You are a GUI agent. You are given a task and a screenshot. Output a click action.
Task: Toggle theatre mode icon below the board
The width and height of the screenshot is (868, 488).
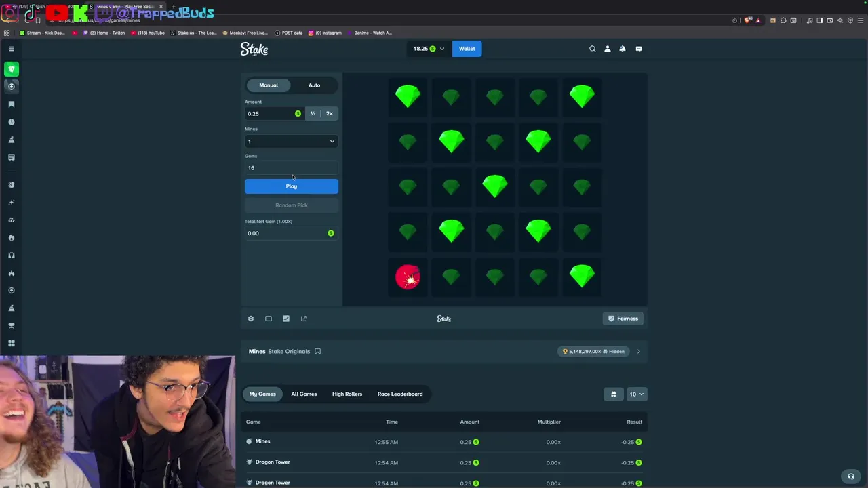[x=269, y=319]
